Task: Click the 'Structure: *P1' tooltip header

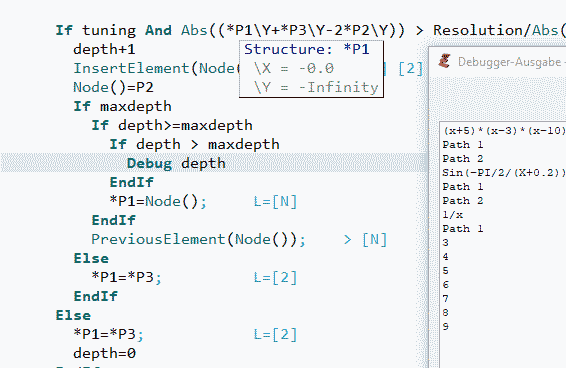Action: click(x=307, y=49)
